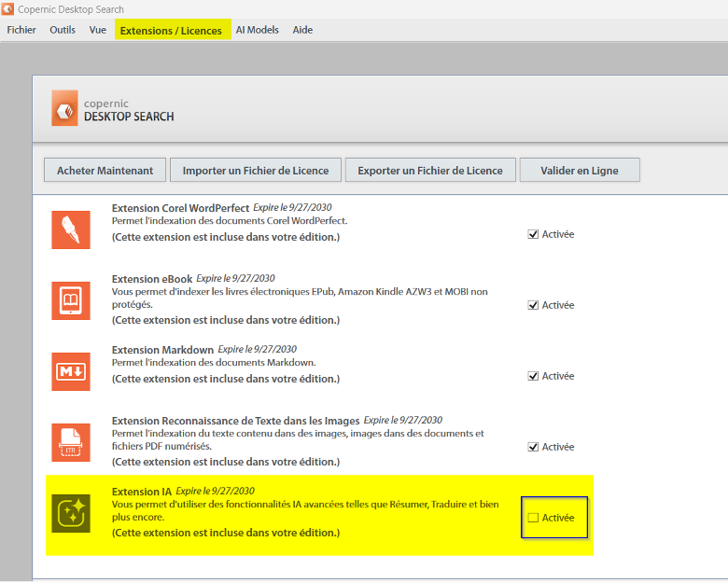Click the description mentioning Résumer, Traduire
The image size is (728, 583).
click(x=305, y=510)
